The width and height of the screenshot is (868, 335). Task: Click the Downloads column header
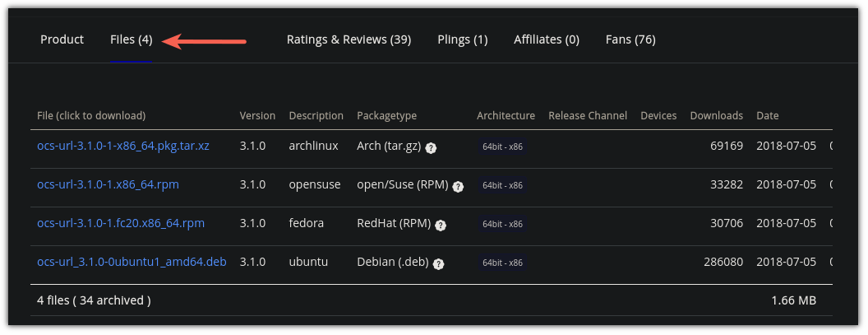pyautogui.click(x=716, y=115)
